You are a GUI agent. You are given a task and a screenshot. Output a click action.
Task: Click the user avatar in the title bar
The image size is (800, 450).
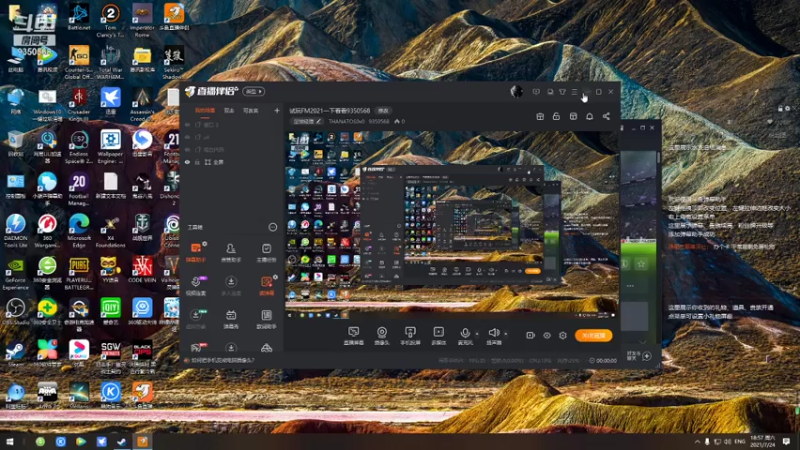click(x=516, y=91)
